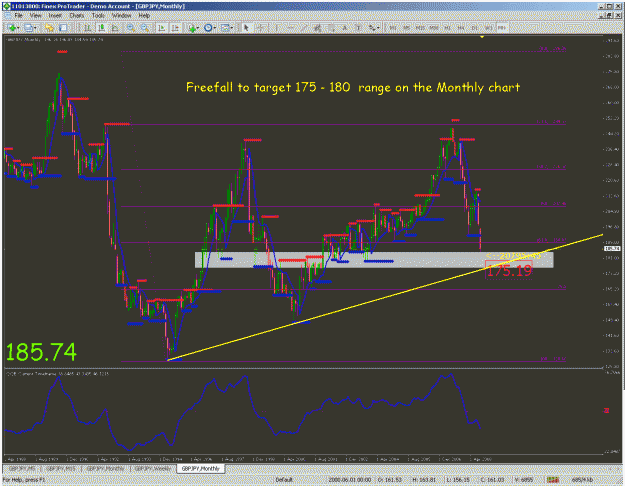625x486 pixels.
Task: Open the Navigator favorites star icon
Action: point(49,28)
